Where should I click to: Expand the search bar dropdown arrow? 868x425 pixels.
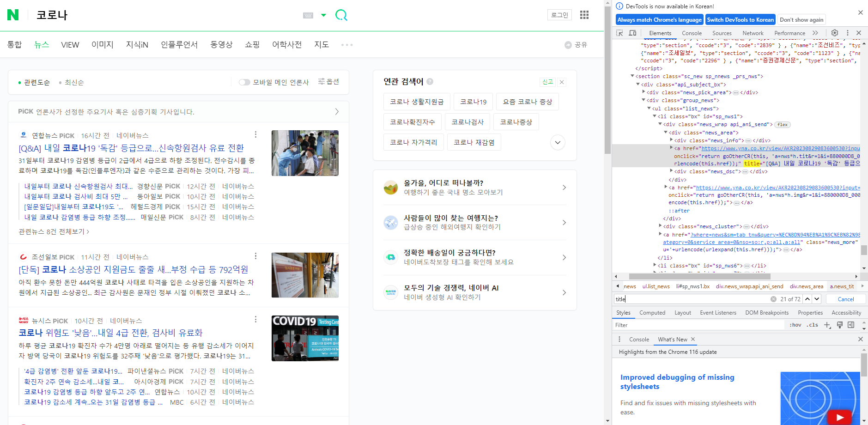tap(324, 15)
